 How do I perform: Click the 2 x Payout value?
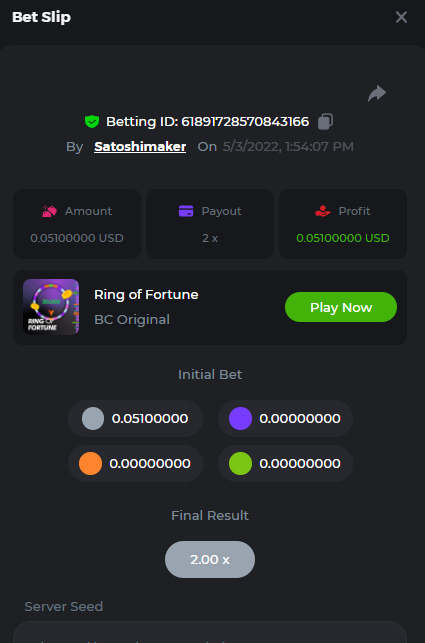pos(210,238)
